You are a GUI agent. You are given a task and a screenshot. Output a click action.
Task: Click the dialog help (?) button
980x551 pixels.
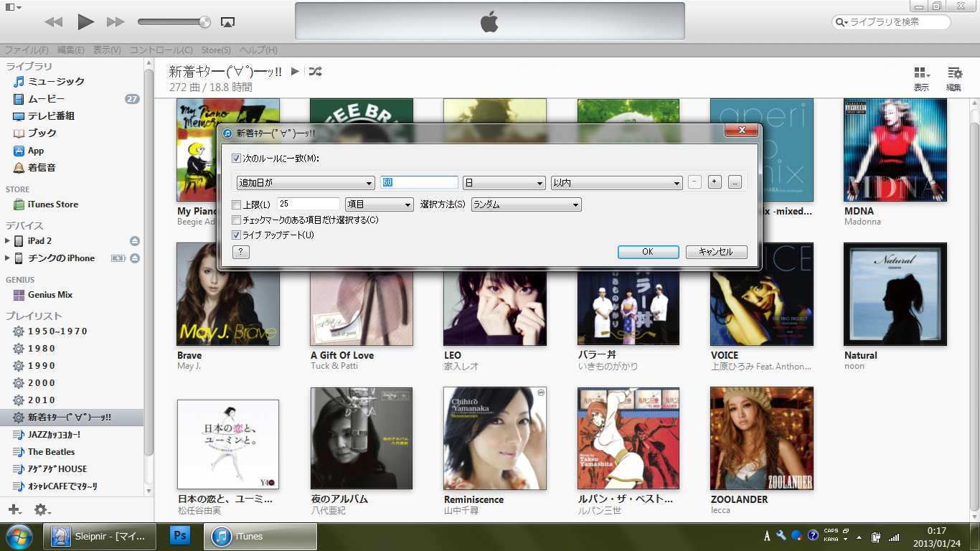point(242,252)
